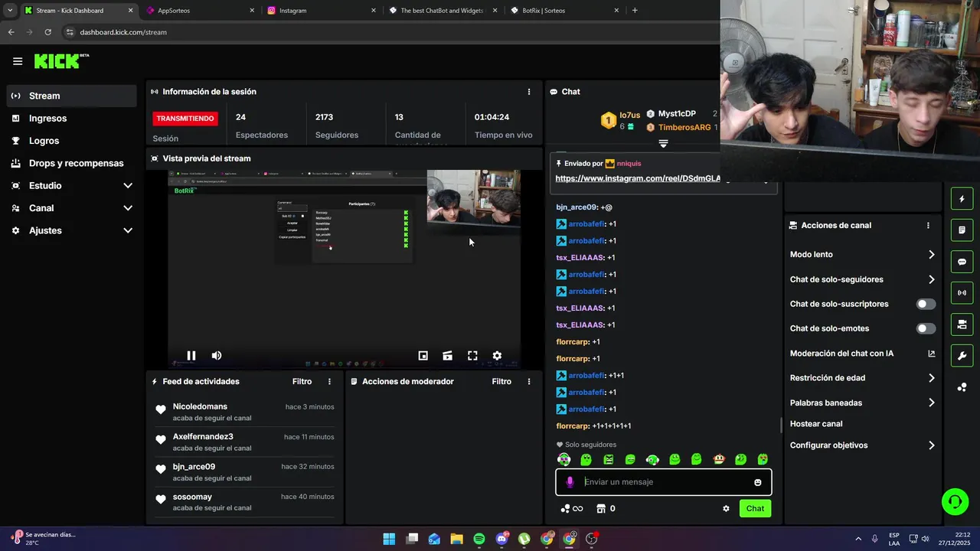Screen dimensions: 980x551
Task: Click Filtro in Acciones de moderador
Action: click(x=501, y=381)
